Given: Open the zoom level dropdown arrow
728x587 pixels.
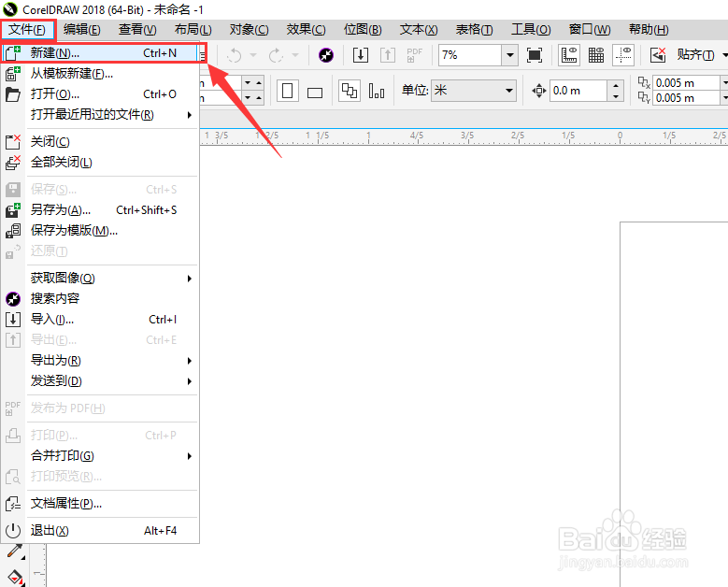Looking at the screenshot, I should (x=509, y=55).
